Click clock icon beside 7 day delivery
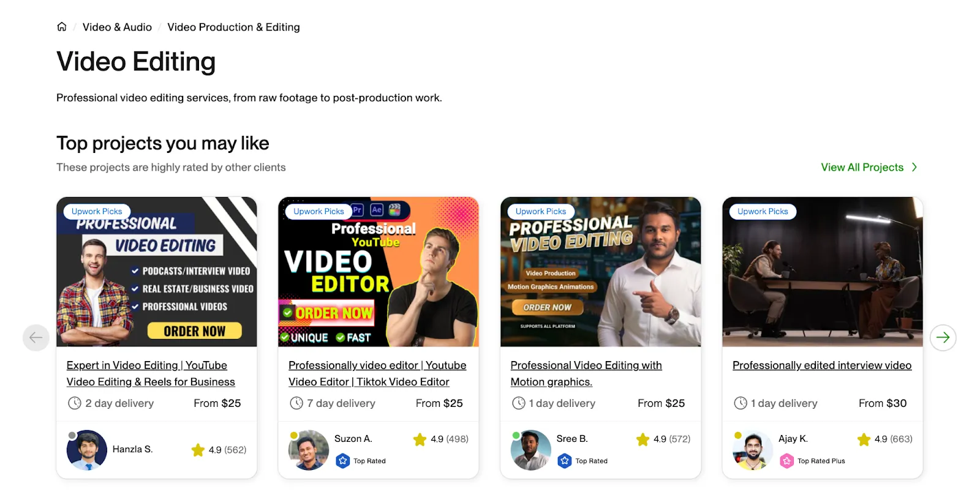The image size is (980, 503). (296, 403)
